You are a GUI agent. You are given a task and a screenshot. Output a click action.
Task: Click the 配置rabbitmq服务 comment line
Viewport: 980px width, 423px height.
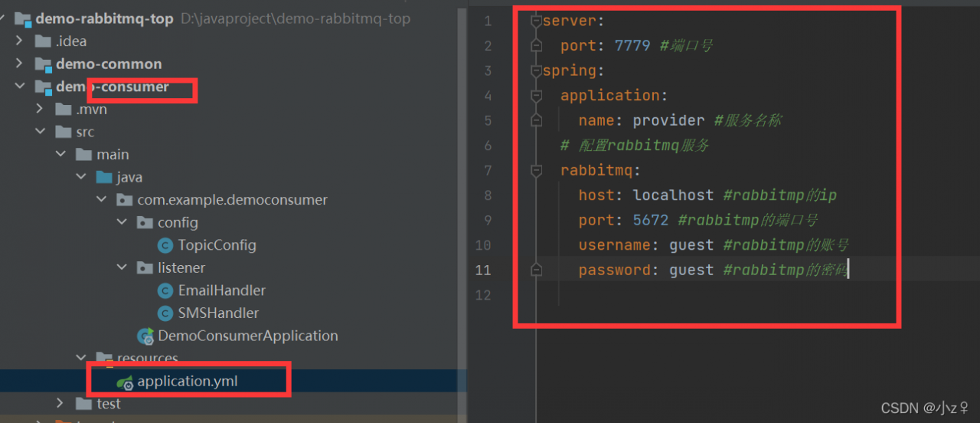tap(635, 146)
